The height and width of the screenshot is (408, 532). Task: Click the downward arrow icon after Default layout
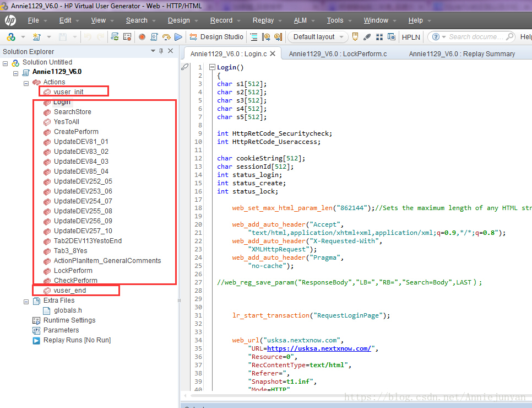tap(355, 37)
